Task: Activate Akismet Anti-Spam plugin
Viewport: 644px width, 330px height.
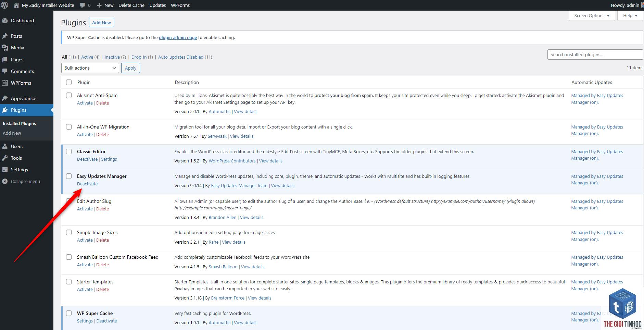Action: click(x=85, y=103)
